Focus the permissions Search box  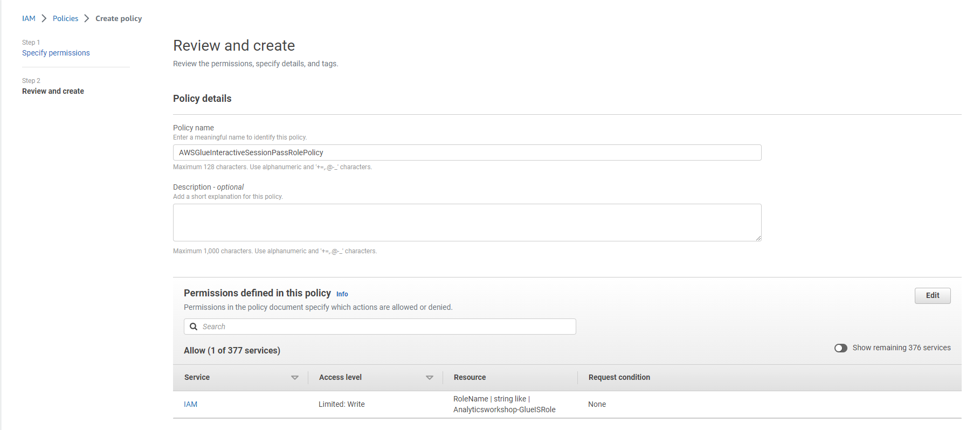[x=380, y=327]
